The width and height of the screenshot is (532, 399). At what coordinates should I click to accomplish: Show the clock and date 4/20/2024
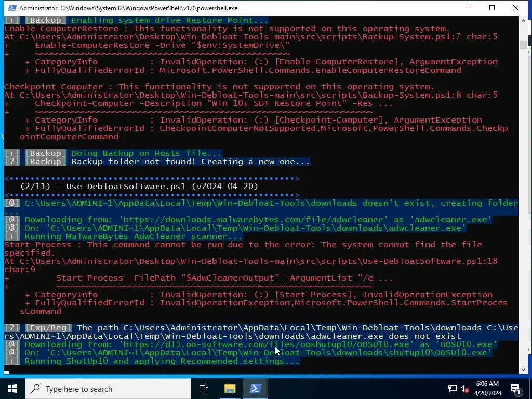[487, 389]
